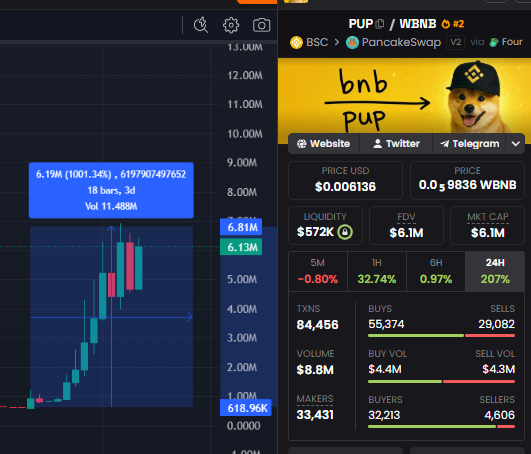This screenshot has width=531, height=454.
Task: Click the buys versus sells ratio bar
Action: (x=442, y=336)
